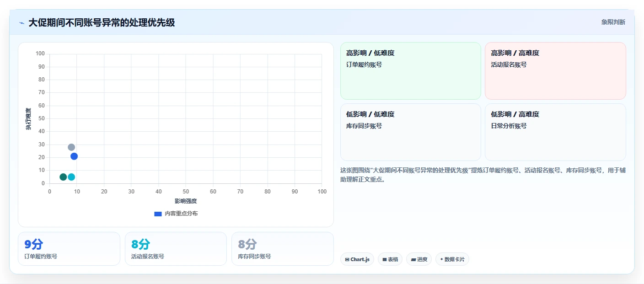Select the gray-blue scatter point near 28
This screenshot has height=284, width=644.
tap(71, 147)
